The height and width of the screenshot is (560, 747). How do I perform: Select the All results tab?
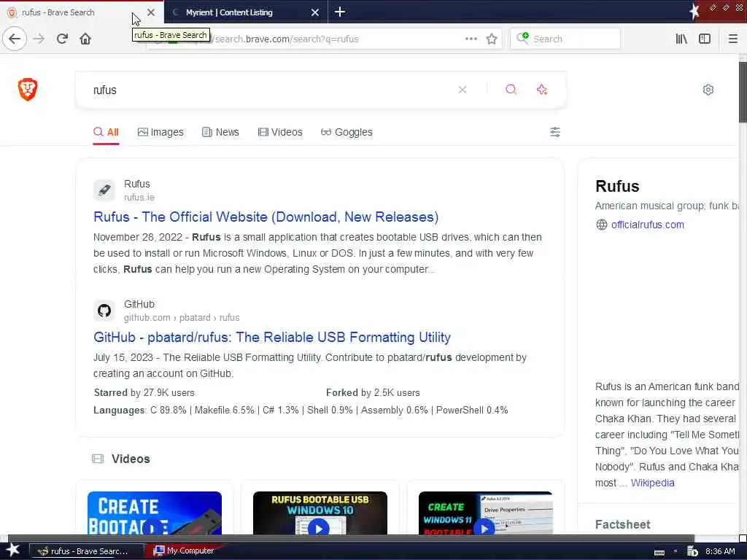[106, 132]
